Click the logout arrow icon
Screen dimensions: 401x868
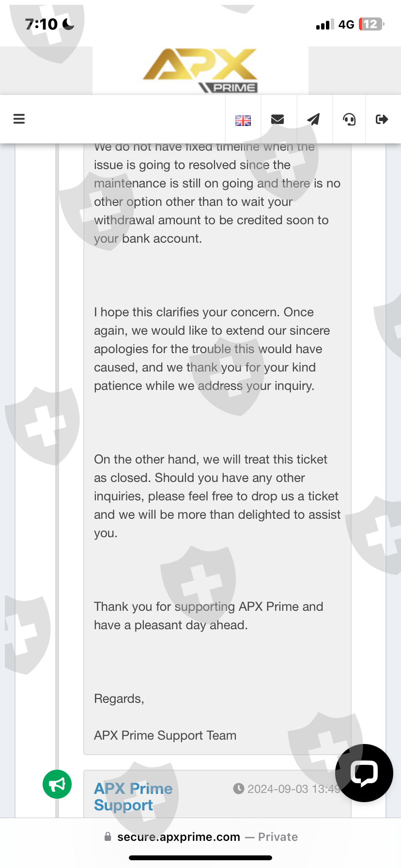[382, 119]
